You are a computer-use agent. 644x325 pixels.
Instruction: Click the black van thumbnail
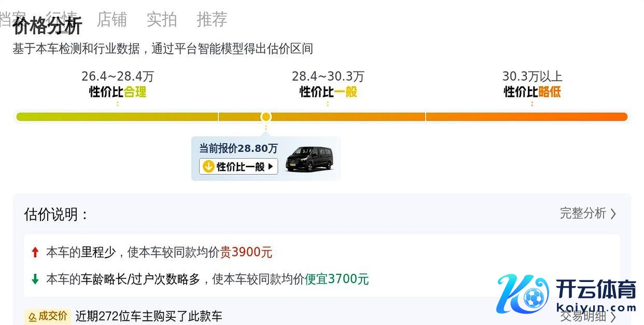tap(310, 159)
